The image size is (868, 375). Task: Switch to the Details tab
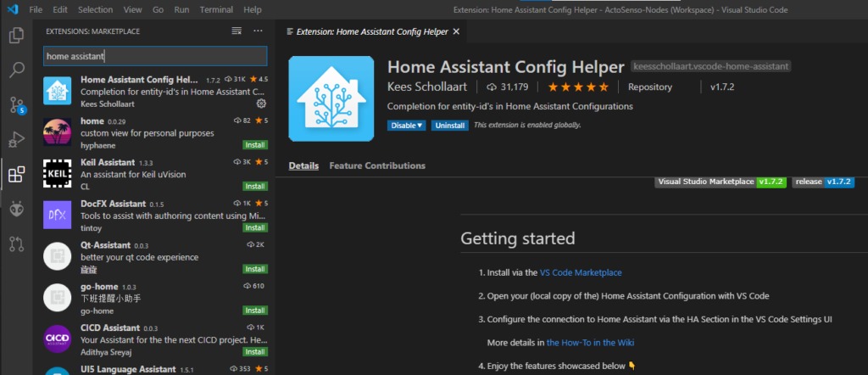(303, 165)
